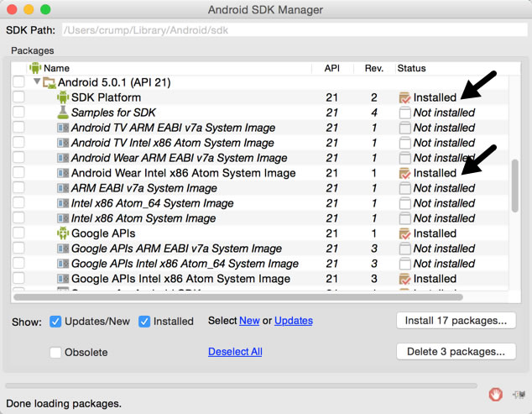Check the Intel x86 Atom System Image checkbox
The height and width of the screenshot is (414, 532).
(18, 217)
